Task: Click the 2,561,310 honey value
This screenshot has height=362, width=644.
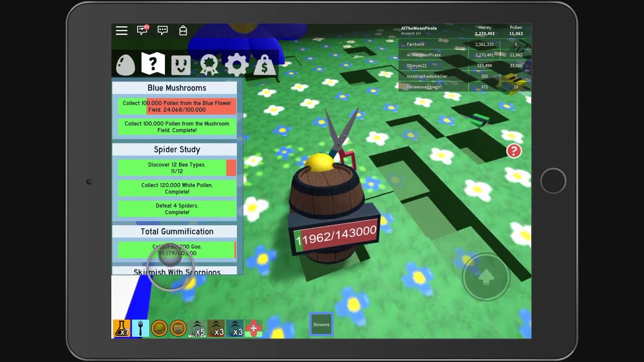Action: [x=485, y=44]
